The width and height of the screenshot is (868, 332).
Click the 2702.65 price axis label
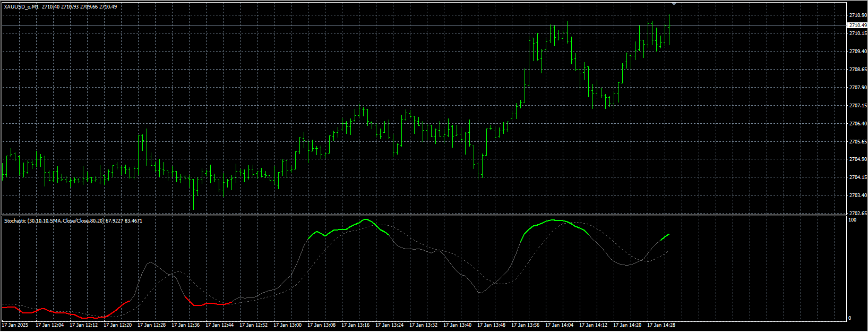click(x=857, y=212)
